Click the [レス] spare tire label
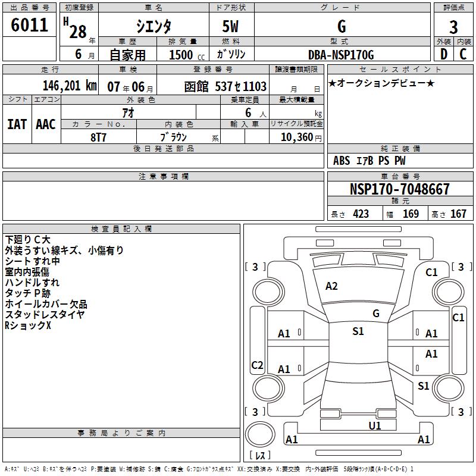The image size is (476, 476). click(x=260, y=455)
